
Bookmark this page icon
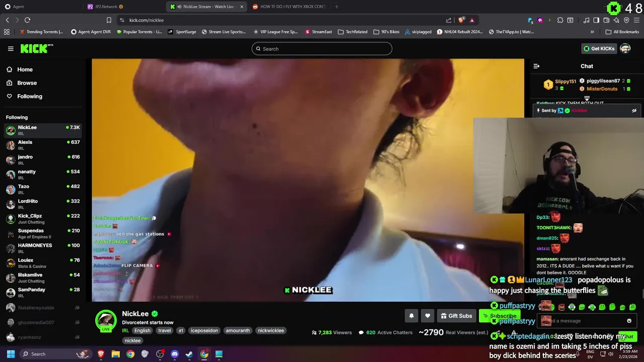click(109, 20)
